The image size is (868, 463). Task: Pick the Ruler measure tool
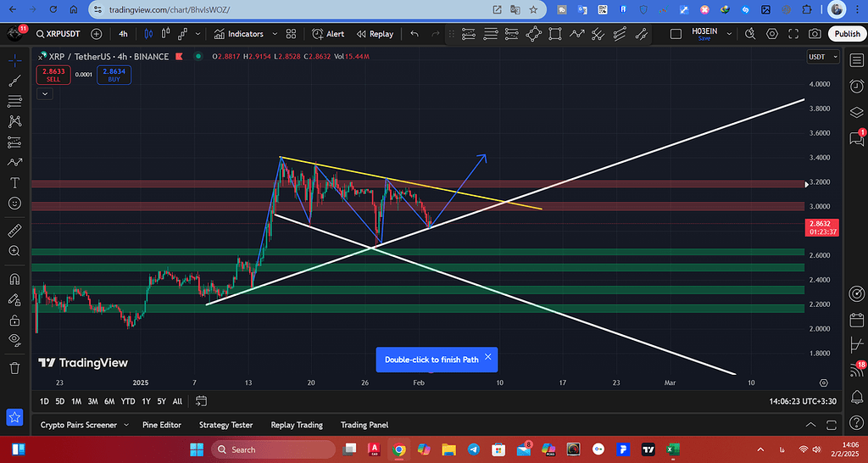tap(14, 230)
